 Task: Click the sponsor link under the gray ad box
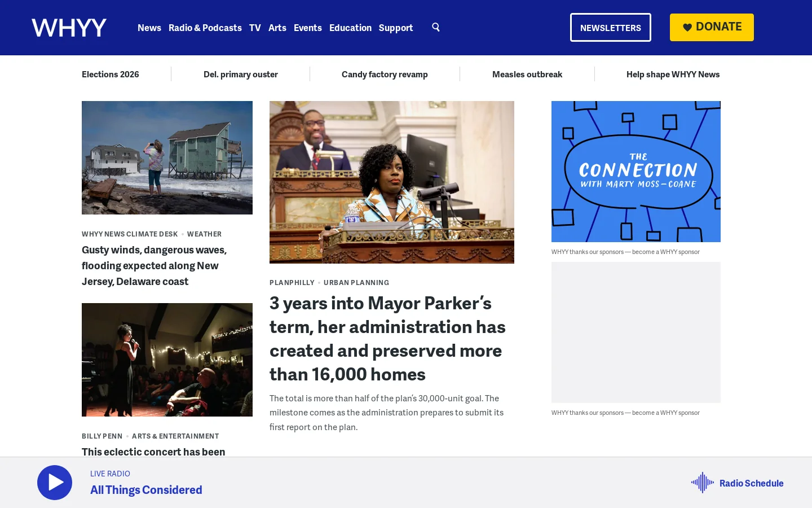click(x=625, y=413)
